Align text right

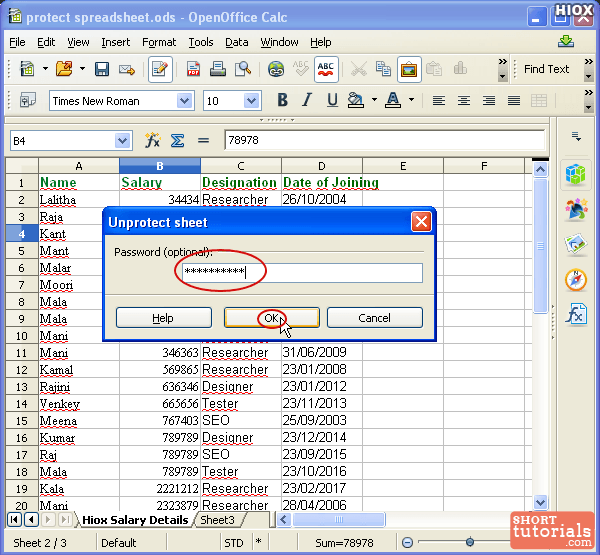[489, 101]
